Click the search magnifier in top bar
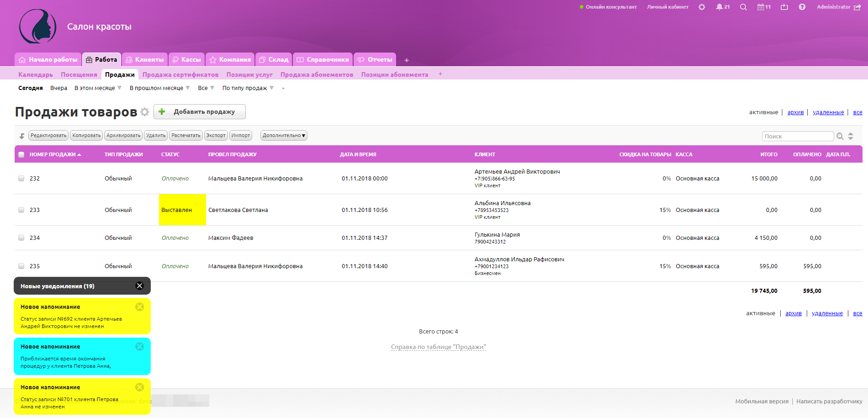Image resolution: width=868 pixels, height=418 pixels. [x=743, y=7]
